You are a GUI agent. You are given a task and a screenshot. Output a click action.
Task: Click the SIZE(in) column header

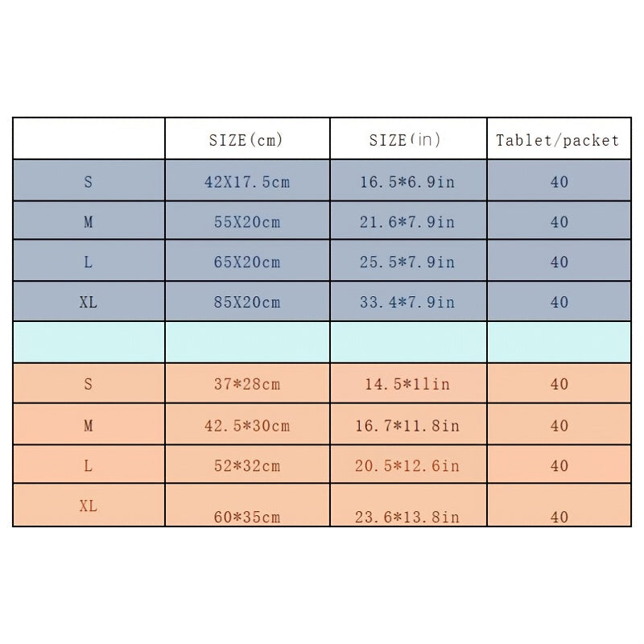(x=406, y=140)
